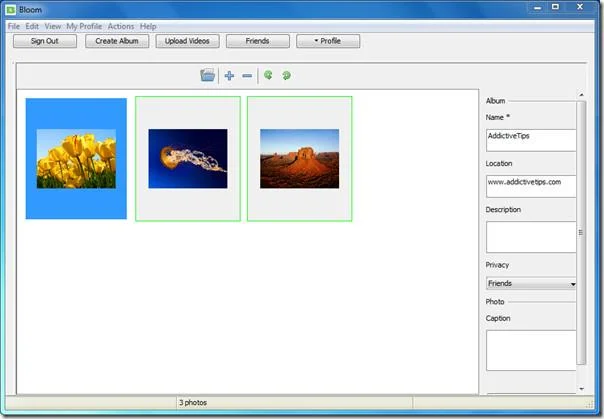Click the Bloom app icon in title bar

[10, 10]
